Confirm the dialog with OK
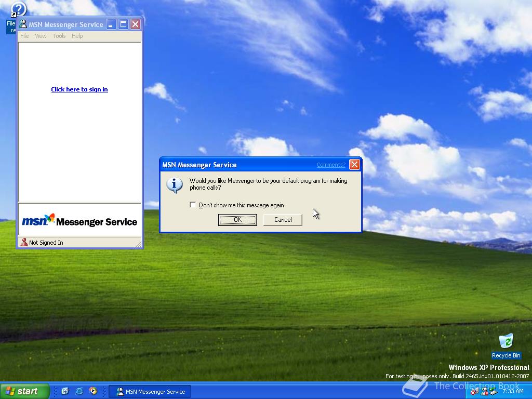Image resolution: width=532 pixels, height=399 pixels. [x=237, y=220]
